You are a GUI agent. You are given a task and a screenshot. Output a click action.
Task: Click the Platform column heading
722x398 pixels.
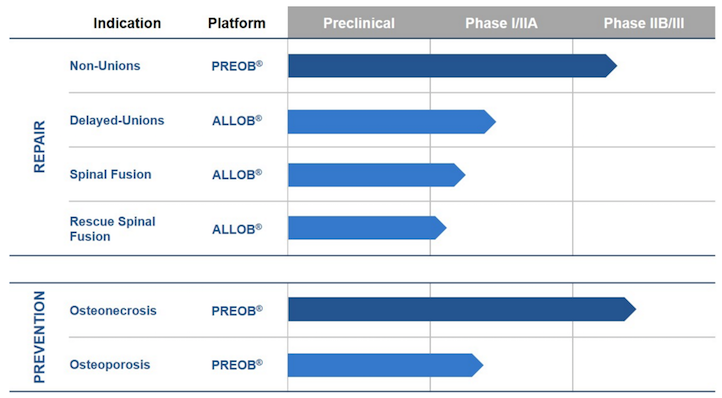click(x=237, y=23)
